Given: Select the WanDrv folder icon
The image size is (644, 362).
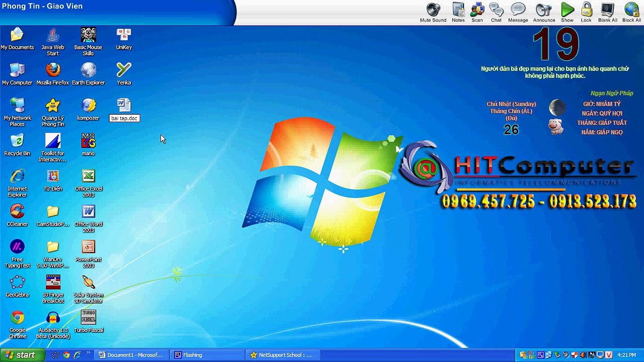Looking at the screenshot, I should click(x=53, y=254).
